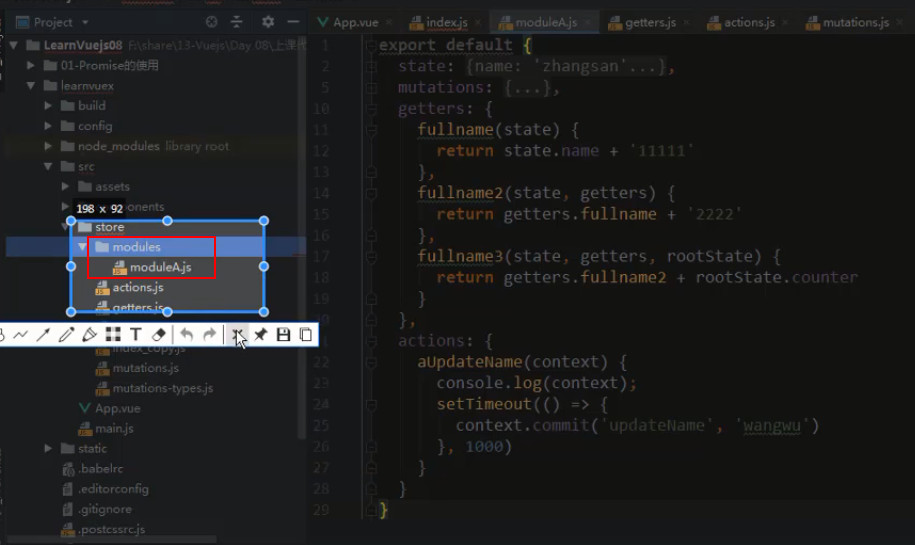
Task: Select .editorconfig in the project tree
Action: (113, 489)
